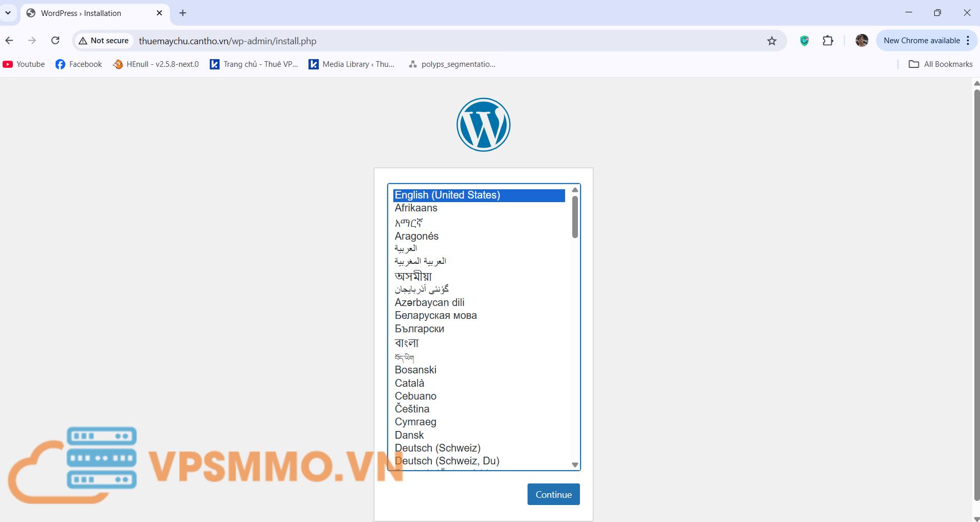Image resolution: width=980 pixels, height=522 pixels.
Task: Select the WordPress Installation tab
Action: tap(87, 13)
